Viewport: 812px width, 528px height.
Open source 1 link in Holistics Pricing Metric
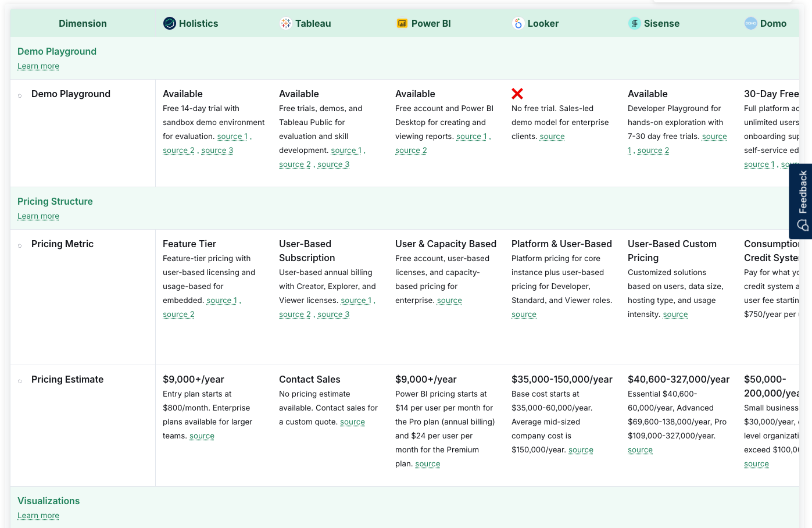222,301
